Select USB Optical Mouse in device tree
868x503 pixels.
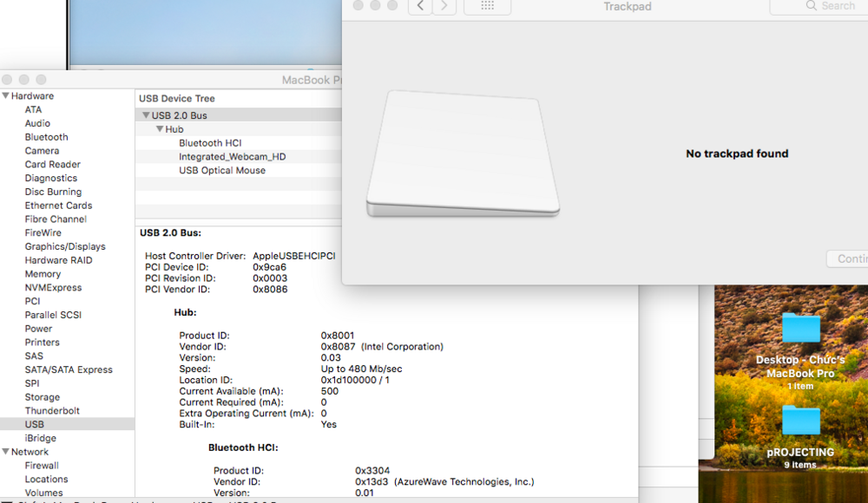click(x=222, y=171)
